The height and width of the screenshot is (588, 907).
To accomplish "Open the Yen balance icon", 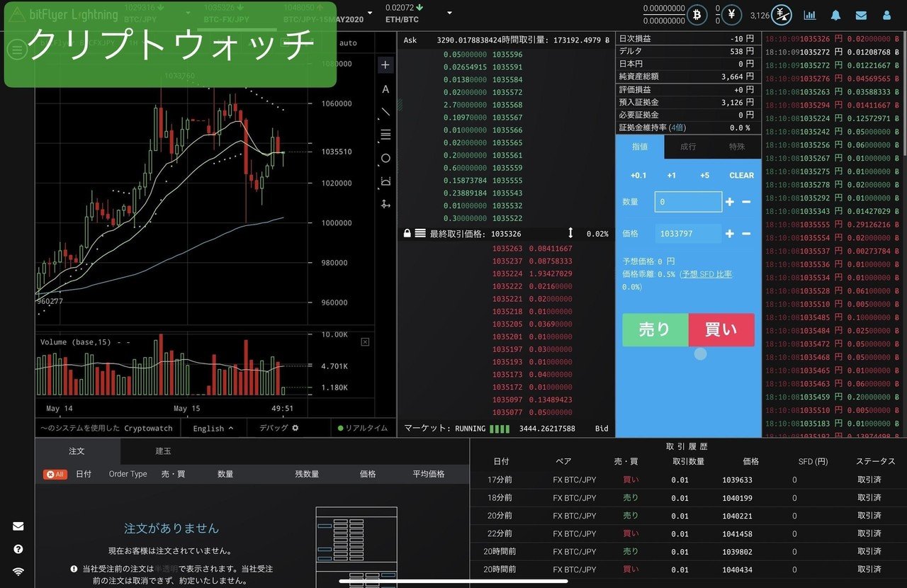I will click(732, 14).
